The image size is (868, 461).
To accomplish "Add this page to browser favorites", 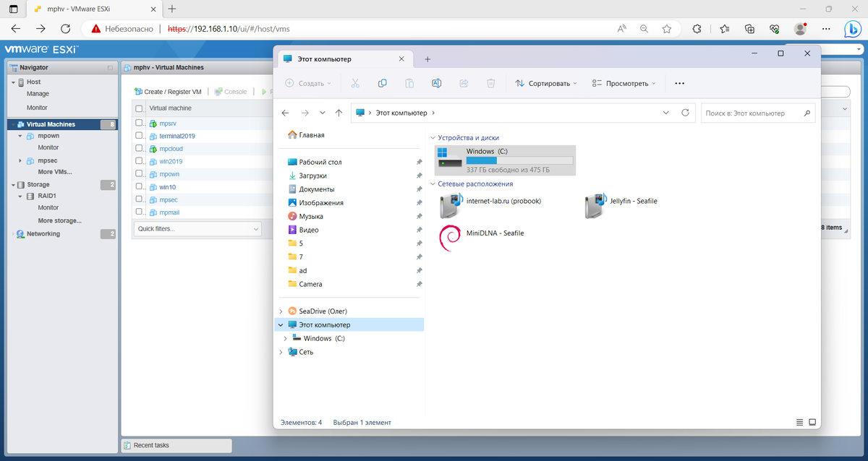I will coord(667,29).
